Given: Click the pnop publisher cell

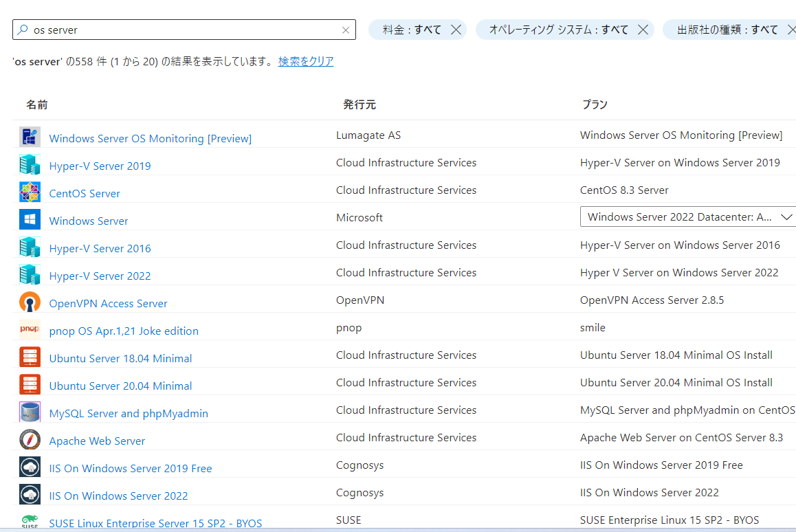Looking at the screenshot, I should point(349,327).
